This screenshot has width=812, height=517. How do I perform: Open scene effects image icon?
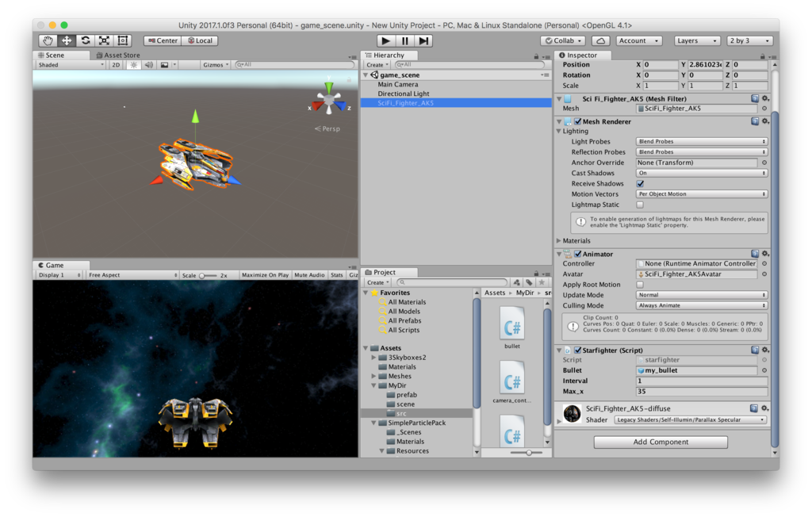point(164,65)
